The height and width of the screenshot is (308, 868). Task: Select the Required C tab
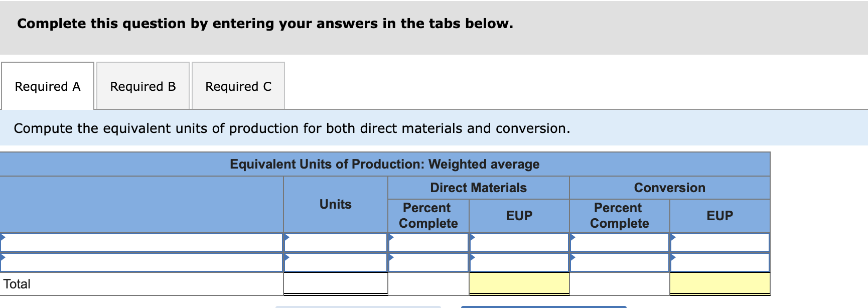(x=238, y=86)
